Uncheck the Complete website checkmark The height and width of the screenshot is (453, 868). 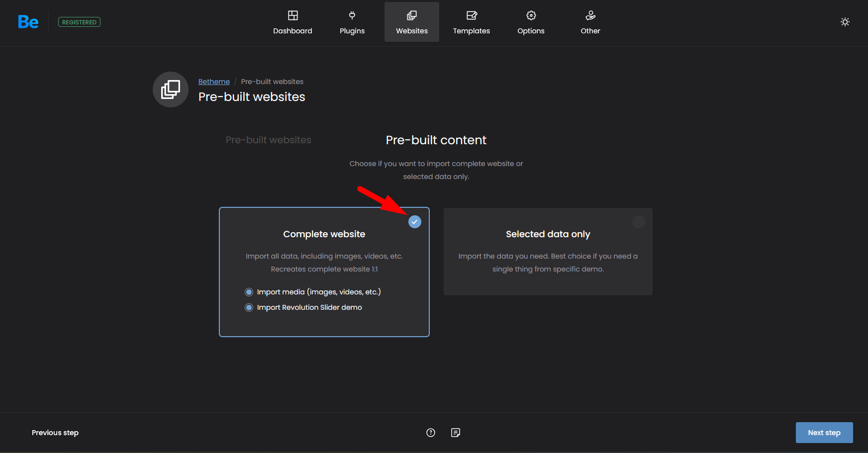coord(415,222)
